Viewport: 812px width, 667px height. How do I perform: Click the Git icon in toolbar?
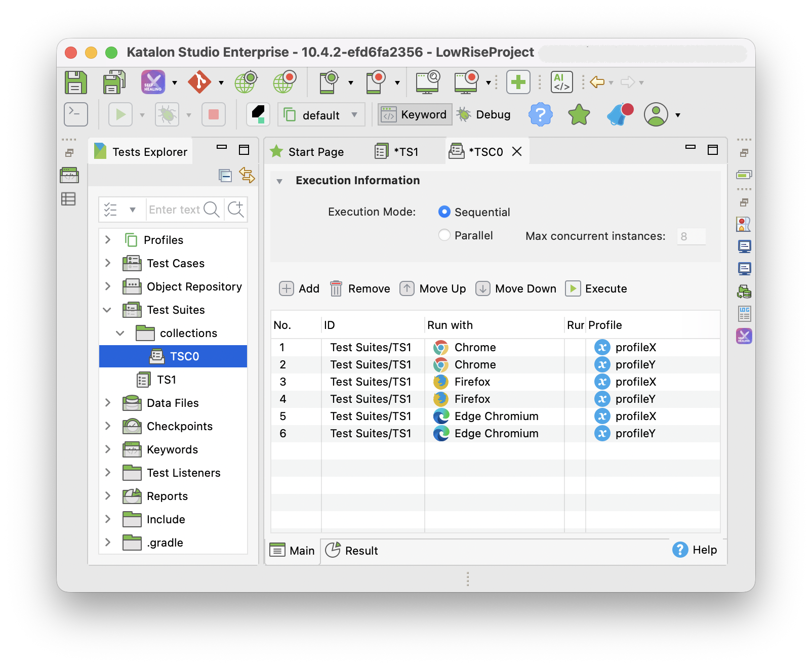coord(199,82)
